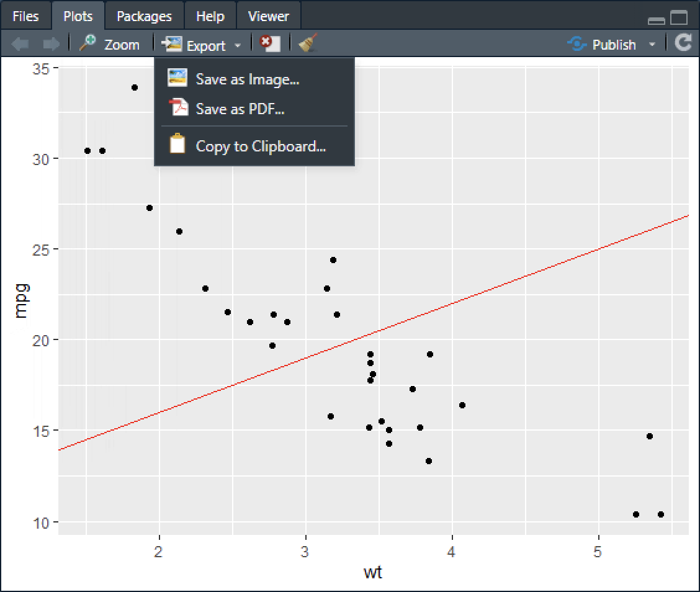Click the Zoom button label

point(122,45)
